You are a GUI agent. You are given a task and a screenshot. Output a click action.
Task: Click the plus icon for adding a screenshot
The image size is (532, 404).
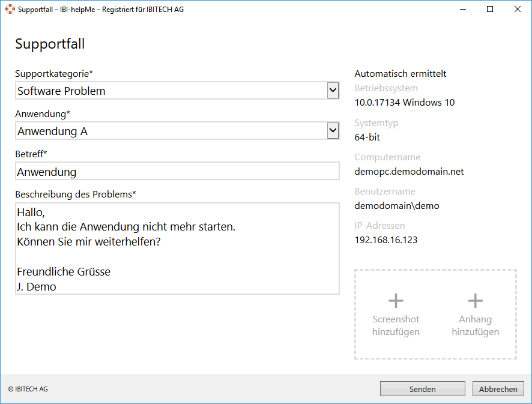(396, 301)
